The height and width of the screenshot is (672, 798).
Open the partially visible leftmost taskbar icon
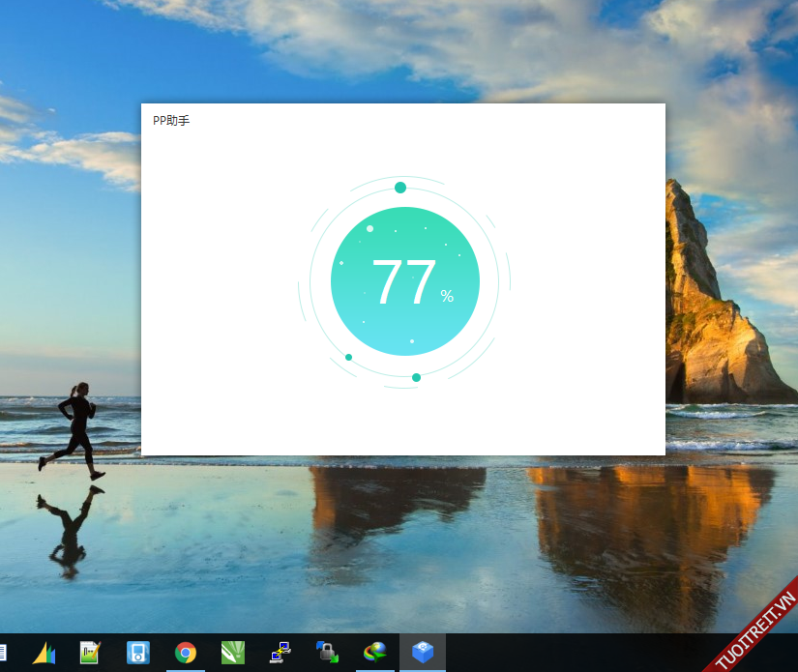(3, 653)
